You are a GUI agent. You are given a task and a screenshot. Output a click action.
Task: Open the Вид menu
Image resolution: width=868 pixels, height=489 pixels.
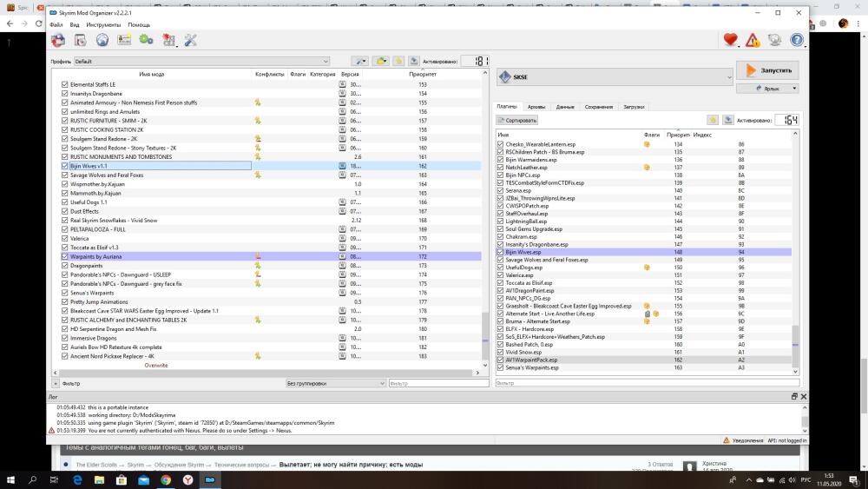[74, 25]
